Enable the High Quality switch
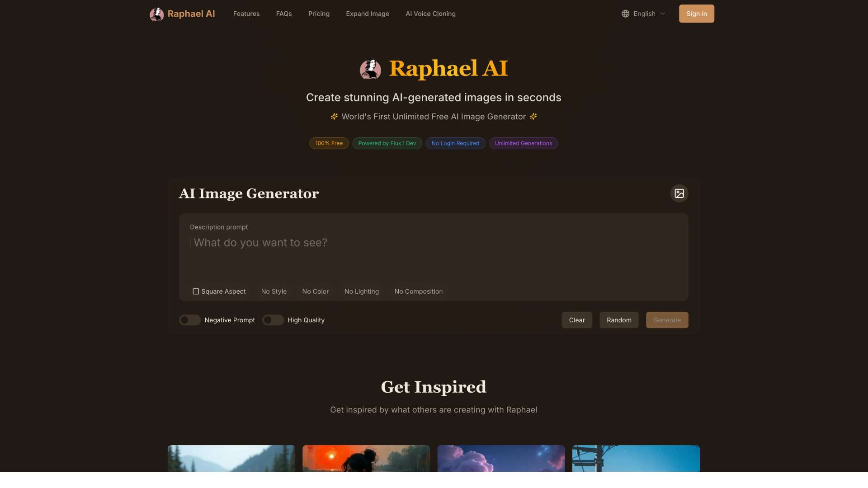 pyautogui.click(x=273, y=320)
